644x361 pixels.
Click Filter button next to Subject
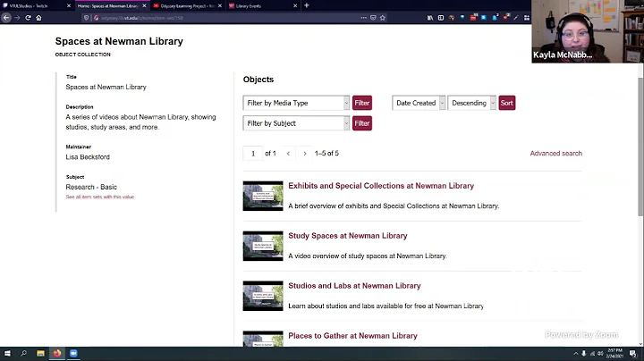tap(362, 123)
